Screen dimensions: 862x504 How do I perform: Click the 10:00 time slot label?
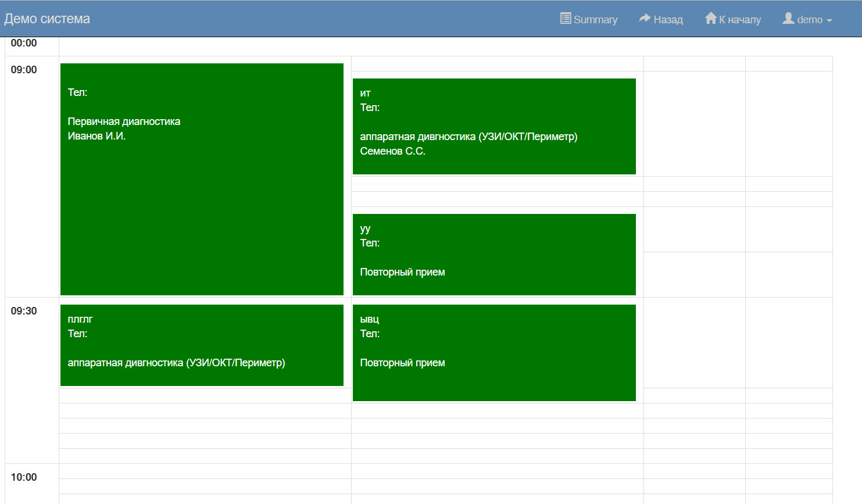tap(24, 477)
